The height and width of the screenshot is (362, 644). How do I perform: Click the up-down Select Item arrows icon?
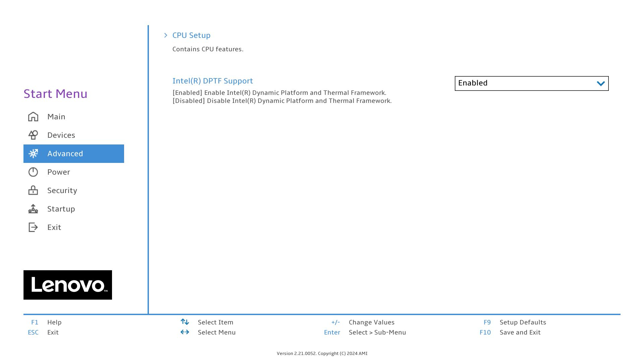point(185,322)
